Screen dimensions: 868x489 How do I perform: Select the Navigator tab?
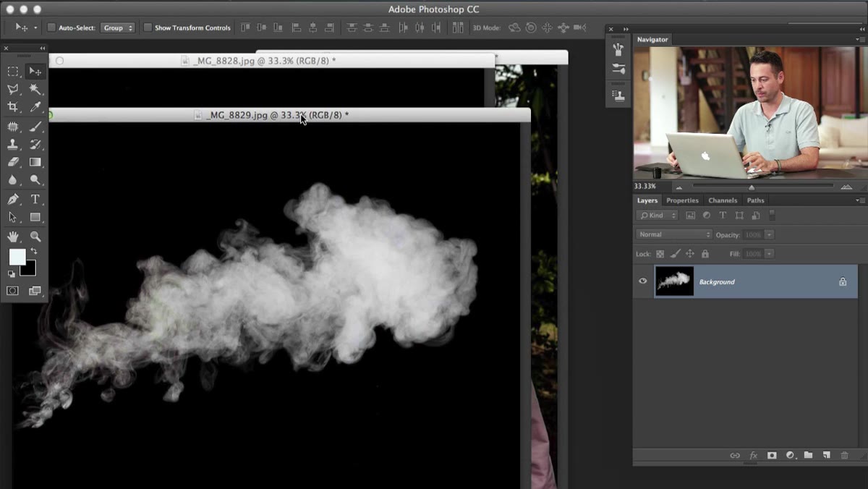652,40
